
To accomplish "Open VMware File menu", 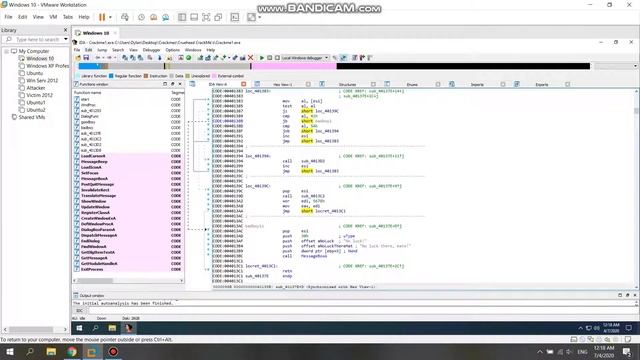I will pos(8,17).
